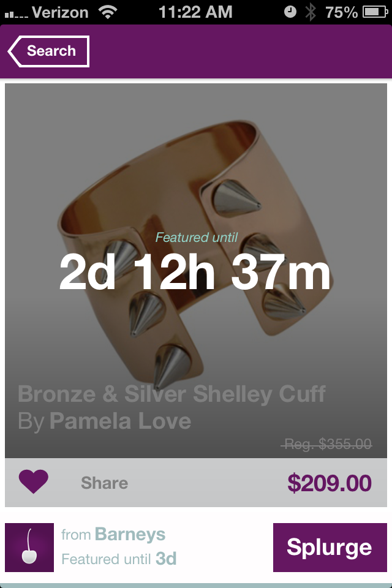Tap the battery icon in status bar
The image size is (392, 588).
375,12
